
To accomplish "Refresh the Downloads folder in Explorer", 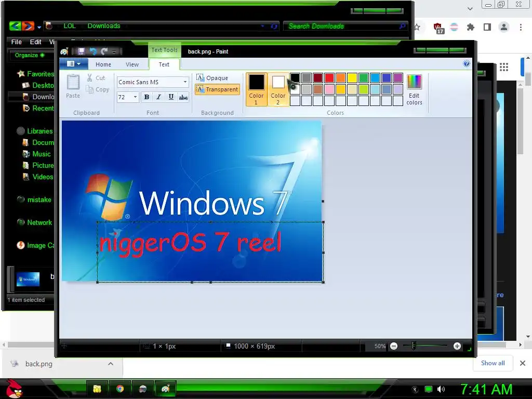I will coord(274,26).
